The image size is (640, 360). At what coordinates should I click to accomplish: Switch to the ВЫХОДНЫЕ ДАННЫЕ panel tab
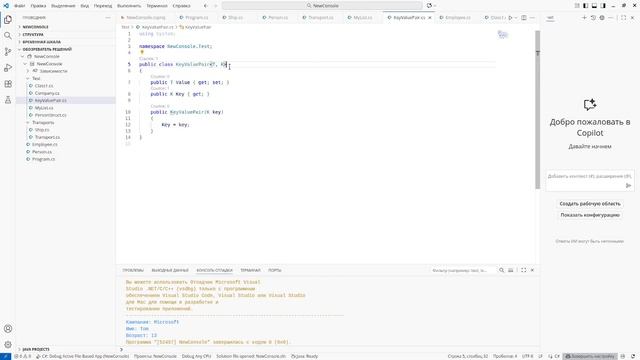[170, 270]
